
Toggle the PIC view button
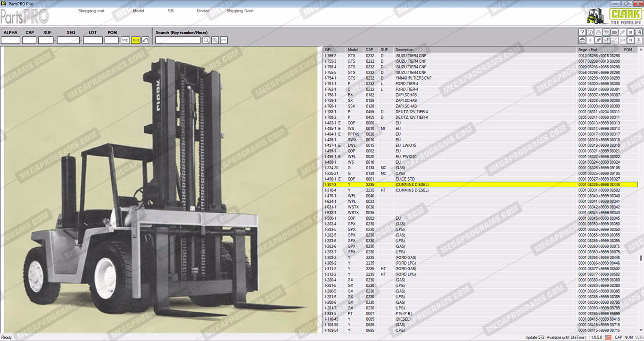pyautogui.click(x=125, y=40)
